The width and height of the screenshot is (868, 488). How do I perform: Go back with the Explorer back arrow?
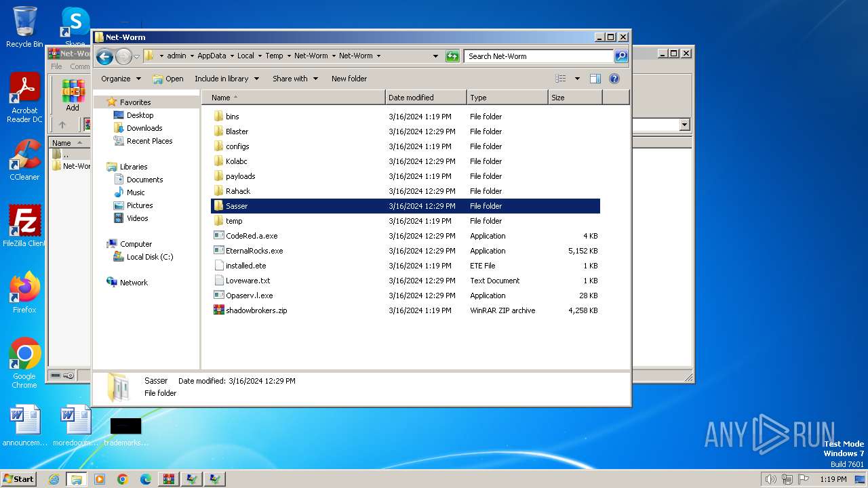click(104, 56)
